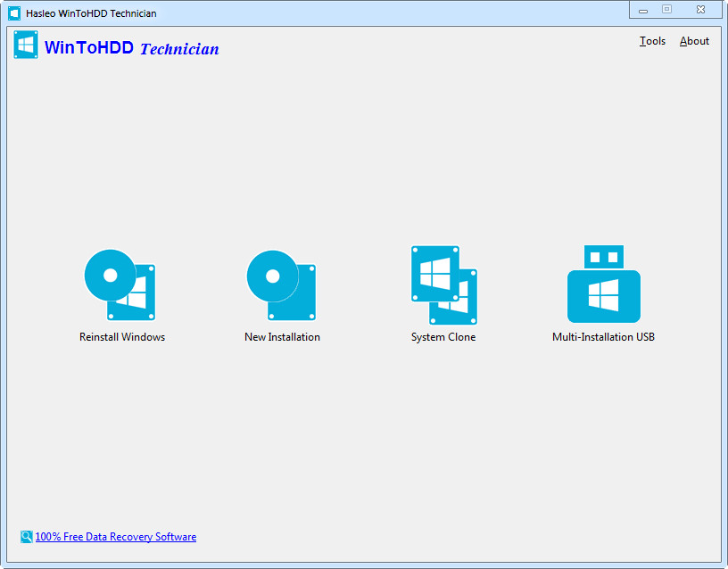
Task: Click the magnifier icon beside recovery link
Action: pos(27,537)
